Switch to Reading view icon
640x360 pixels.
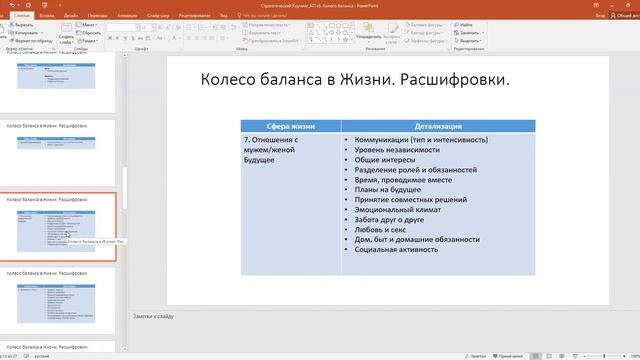click(x=562, y=356)
